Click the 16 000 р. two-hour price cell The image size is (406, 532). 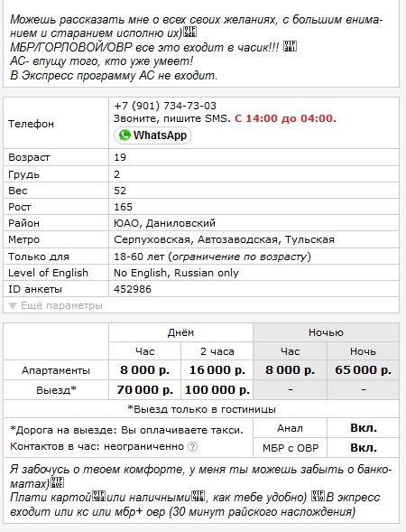pyautogui.click(x=217, y=369)
